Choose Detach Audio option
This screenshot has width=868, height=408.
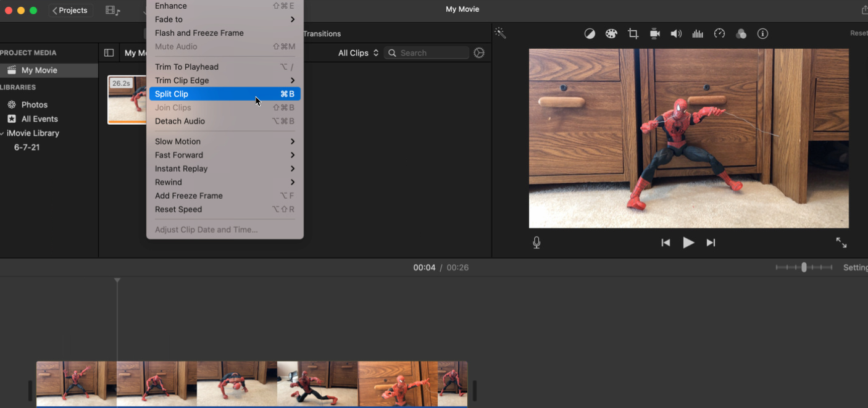(225, 121)
